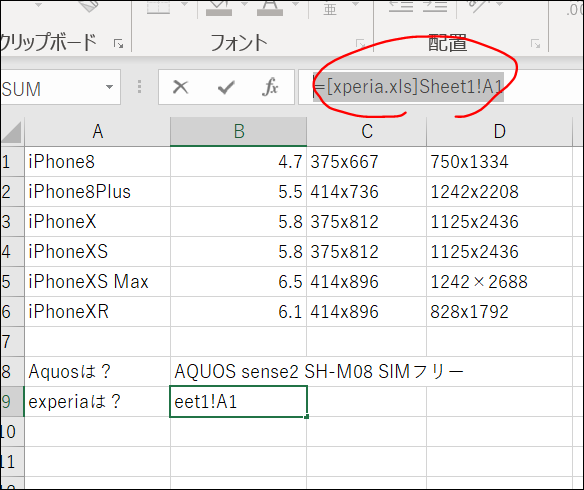Click into the formula bar text
The width and height of the screenshot is (584, 490).
pos(408,87)
